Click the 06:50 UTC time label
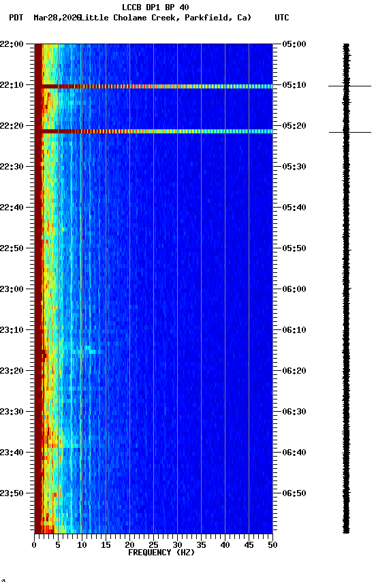Image resolution: width=376 pixels, height=588 pixels. [294, 493]
